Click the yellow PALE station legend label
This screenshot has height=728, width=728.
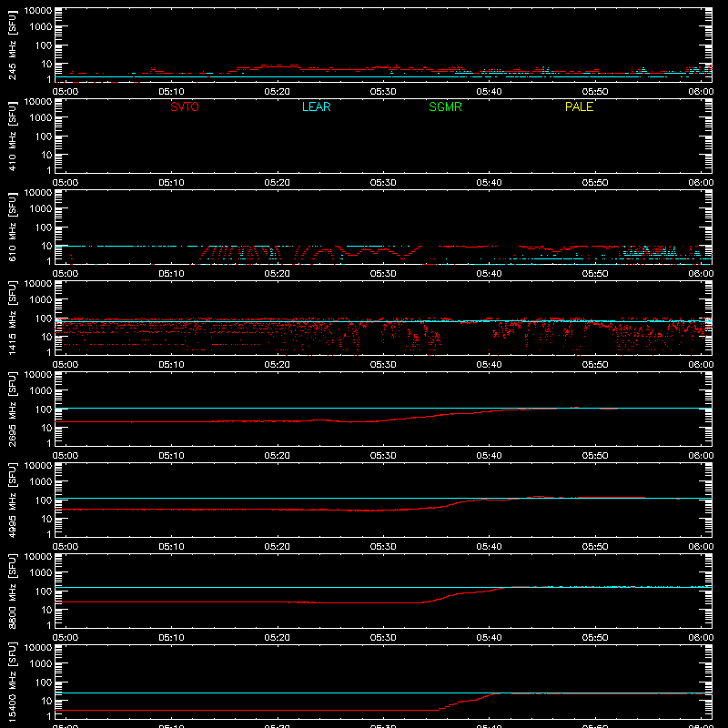coord(579,106)
